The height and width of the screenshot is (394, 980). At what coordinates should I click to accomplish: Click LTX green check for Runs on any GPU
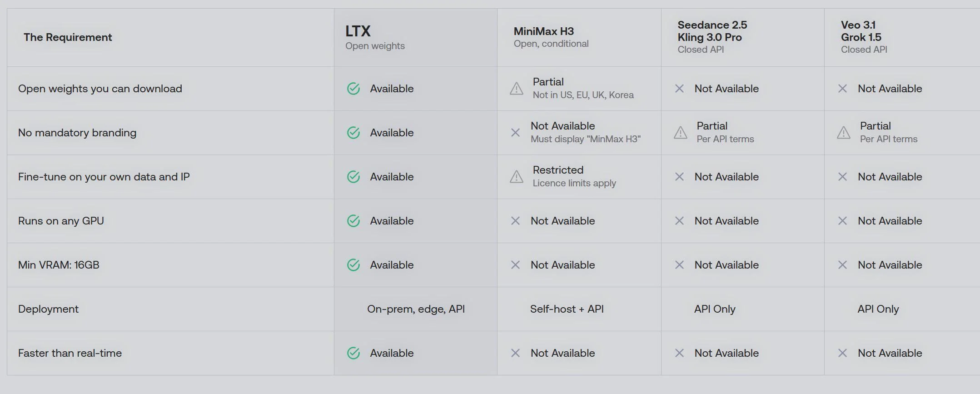(x=353, y=221)
